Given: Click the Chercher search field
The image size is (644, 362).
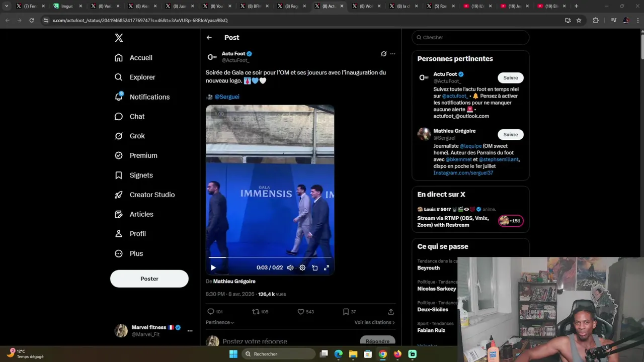Looking at the screenshot, I should (x=470, y=38).
